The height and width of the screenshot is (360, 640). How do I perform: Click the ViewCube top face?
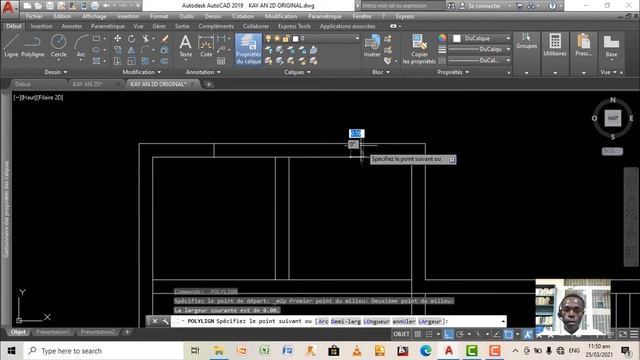613,118
